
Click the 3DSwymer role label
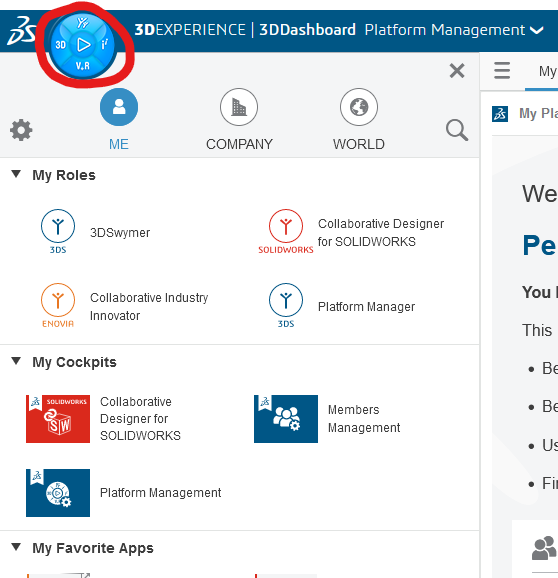tap(120, 233)
